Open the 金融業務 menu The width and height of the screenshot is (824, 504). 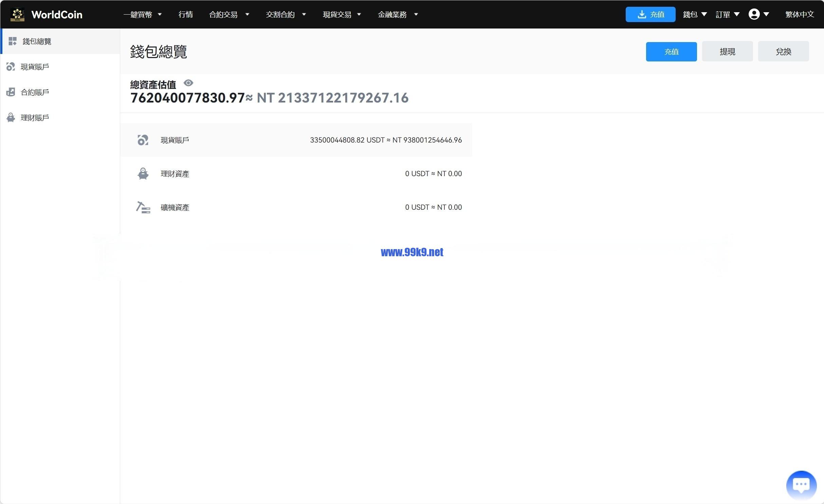coord(392,14)
